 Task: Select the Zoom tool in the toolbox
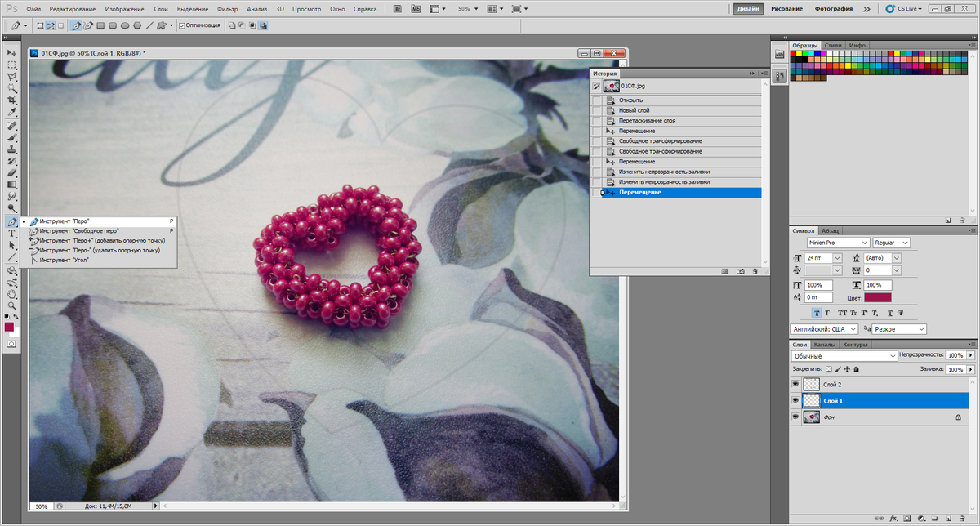click(x=12, y=305)
